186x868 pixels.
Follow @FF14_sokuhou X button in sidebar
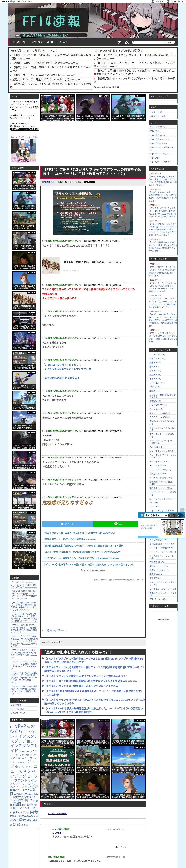click(24, 129)
